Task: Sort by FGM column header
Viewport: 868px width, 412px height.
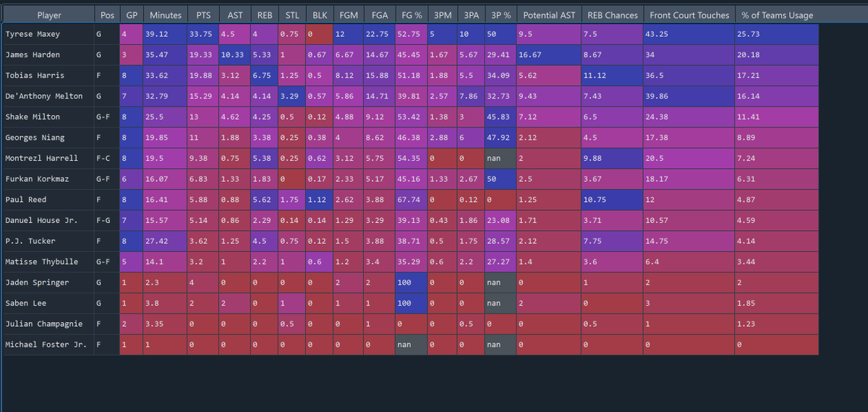Action: (349, 15)
